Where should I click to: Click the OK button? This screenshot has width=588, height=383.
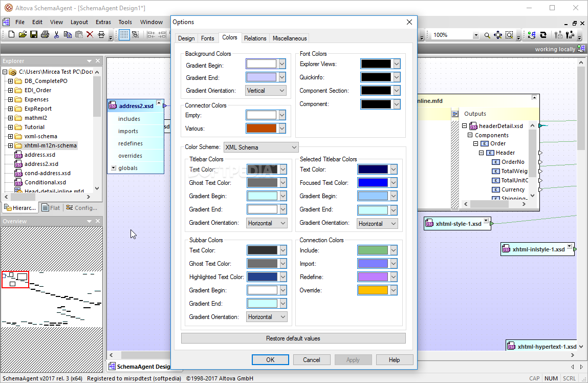270,360
